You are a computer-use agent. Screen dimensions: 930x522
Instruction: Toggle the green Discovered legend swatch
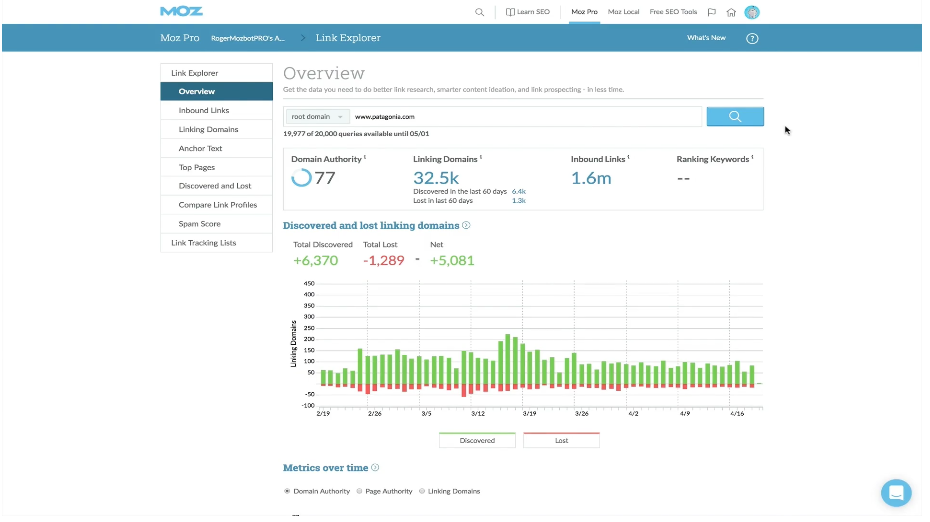(477, 440)
